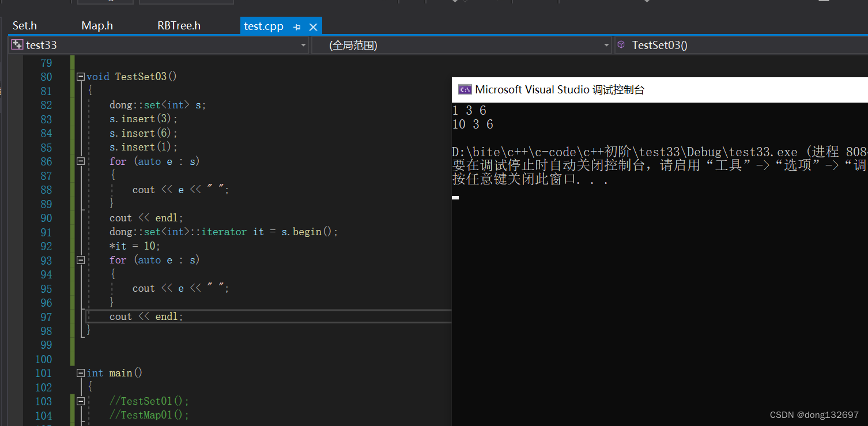Click int main() declaration
868x426 pixels.
tap(114, 373)
